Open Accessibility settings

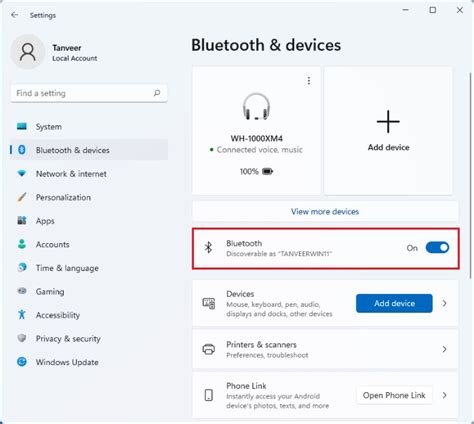tap(89, 315)
